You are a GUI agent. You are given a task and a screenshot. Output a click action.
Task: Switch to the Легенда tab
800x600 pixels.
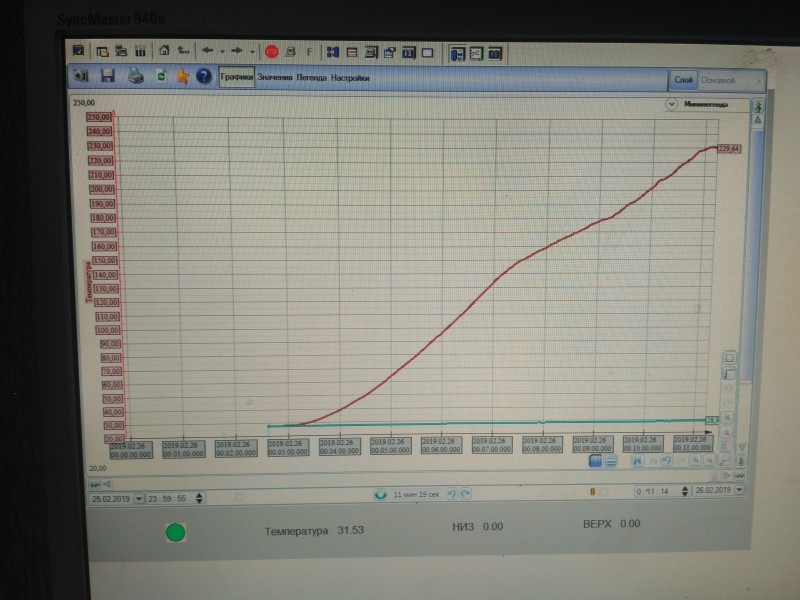[x=311, y=77]
